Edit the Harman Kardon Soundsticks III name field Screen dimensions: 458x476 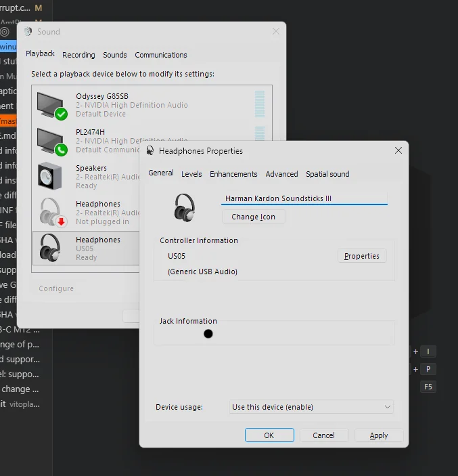304,198
